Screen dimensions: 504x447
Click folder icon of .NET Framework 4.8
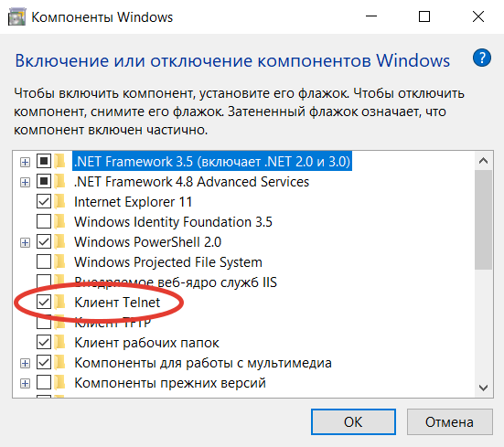pyautogui.click(x=60, y=182)
